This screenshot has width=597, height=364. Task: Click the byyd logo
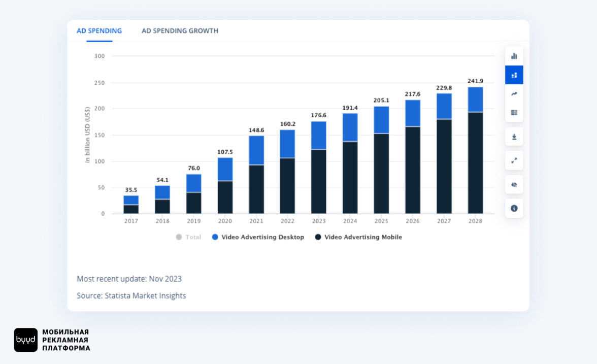[26, 340]
